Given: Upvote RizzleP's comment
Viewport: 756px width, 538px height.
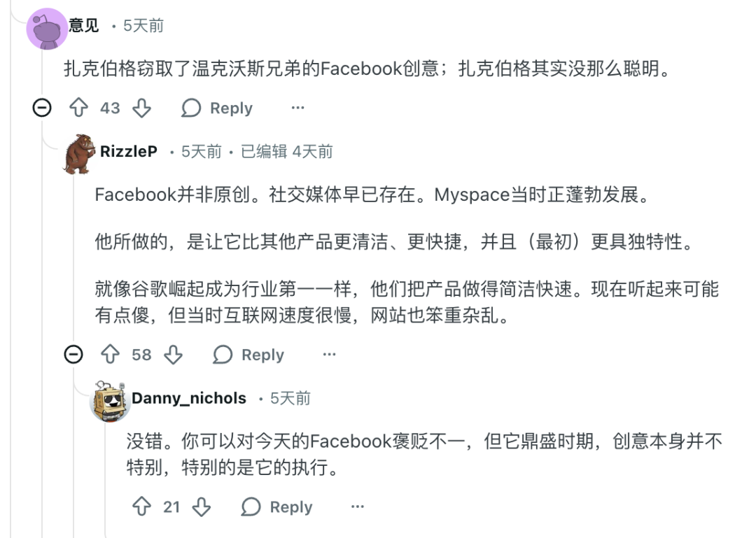Looking at the screenshot, I should (x=111, y=355).
